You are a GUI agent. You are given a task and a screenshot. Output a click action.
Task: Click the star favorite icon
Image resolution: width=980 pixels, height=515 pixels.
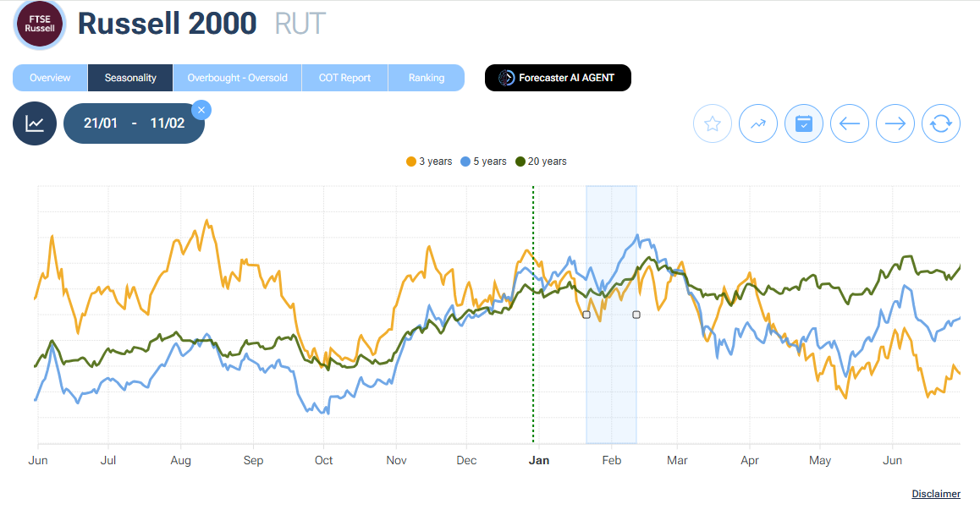713,124
